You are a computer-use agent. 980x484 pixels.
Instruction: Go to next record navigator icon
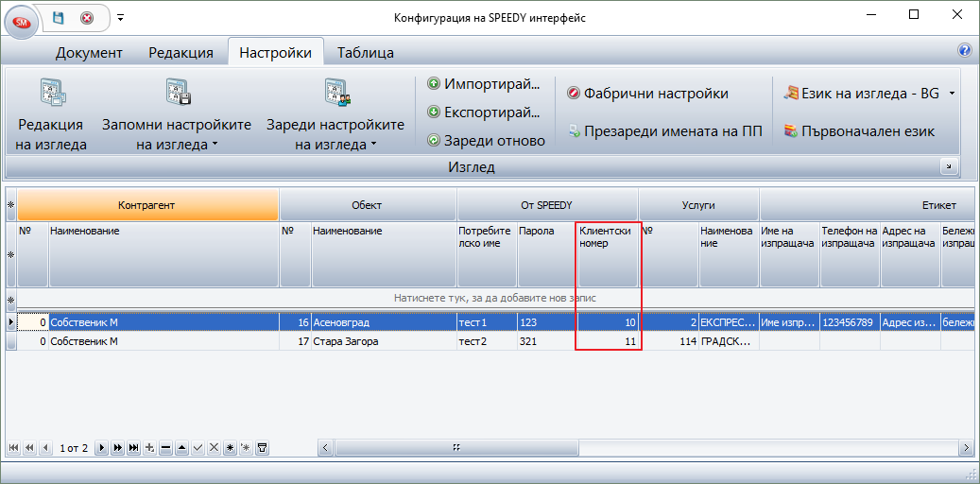(100, 448)
